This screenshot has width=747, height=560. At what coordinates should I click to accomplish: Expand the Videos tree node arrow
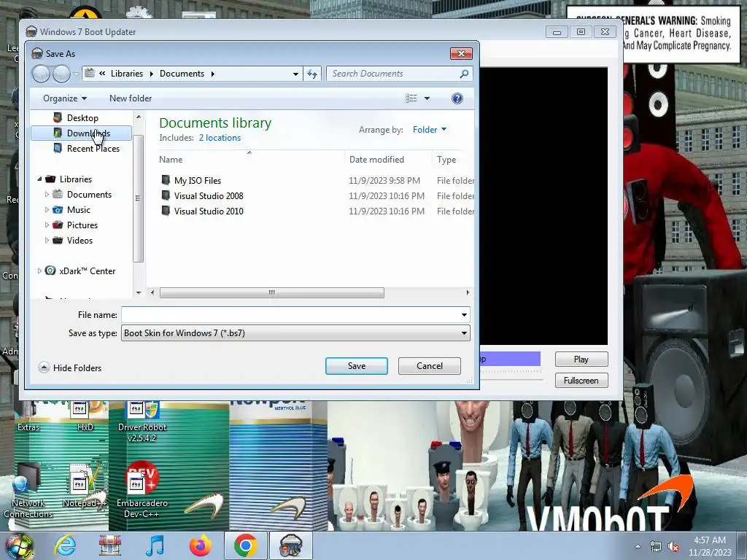click(47, 241)
